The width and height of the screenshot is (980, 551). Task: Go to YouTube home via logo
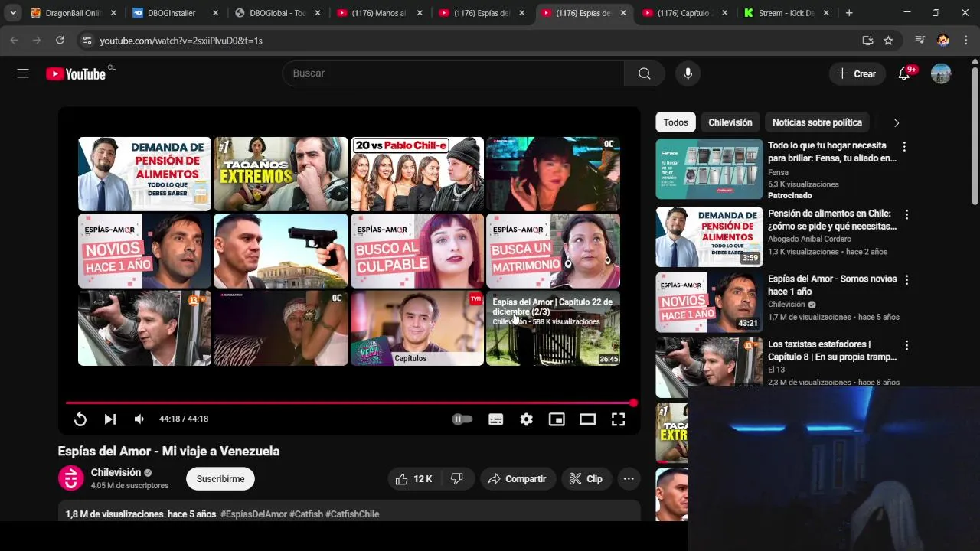[x=76, y=73]
